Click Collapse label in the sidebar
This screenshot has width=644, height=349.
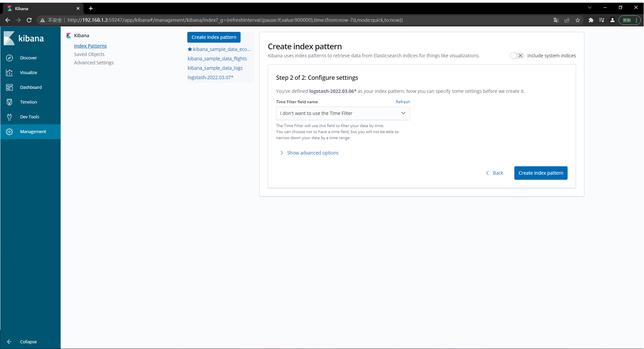pos(28,342)
